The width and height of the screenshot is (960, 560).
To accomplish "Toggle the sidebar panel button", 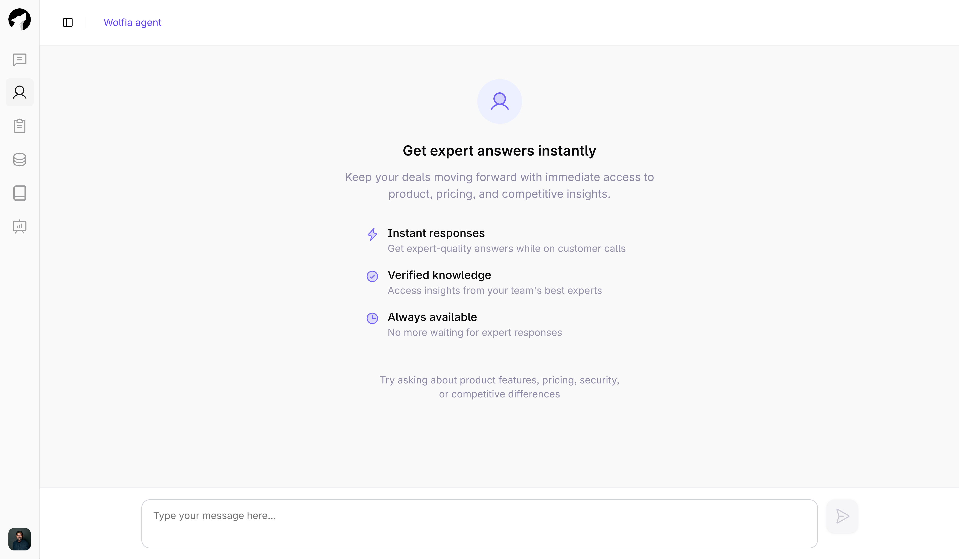I will coord(68,22).
